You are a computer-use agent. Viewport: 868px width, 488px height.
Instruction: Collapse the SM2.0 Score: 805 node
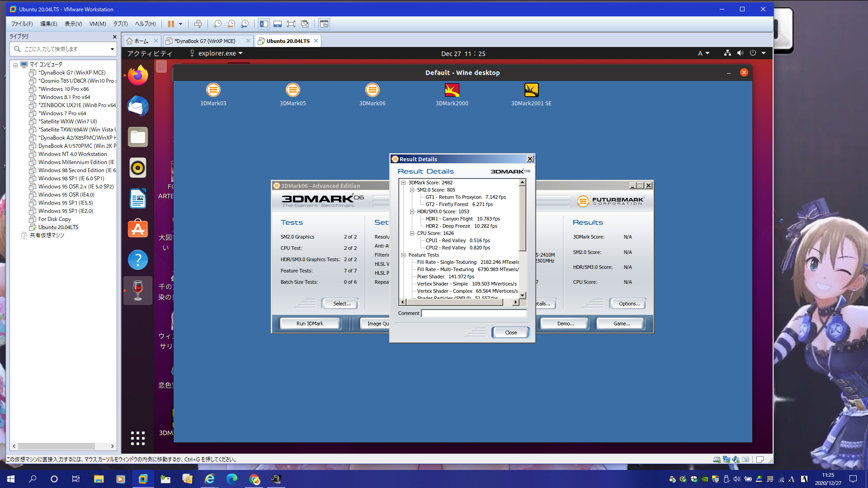[412, 190]
